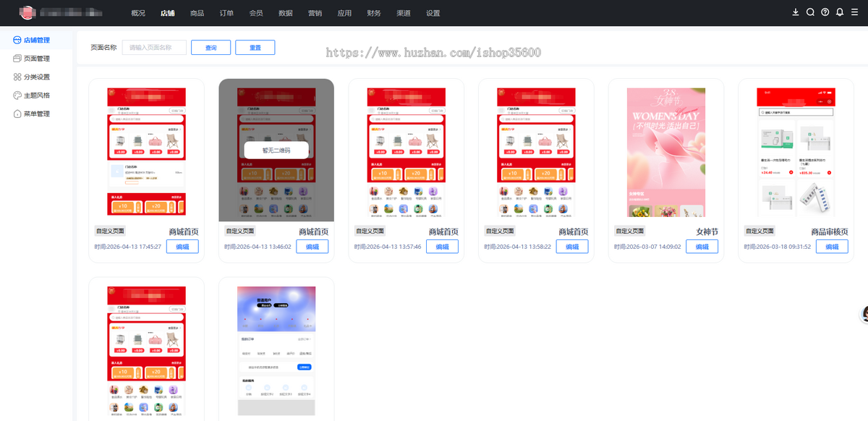
Task: Open the notifications bell icon
Action: coord(840,12)
